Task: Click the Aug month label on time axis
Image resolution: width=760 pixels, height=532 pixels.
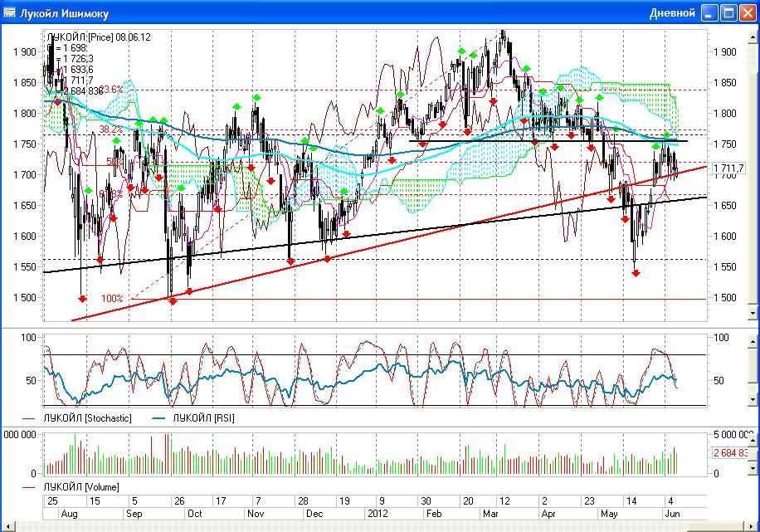Action: coord(69,514)
